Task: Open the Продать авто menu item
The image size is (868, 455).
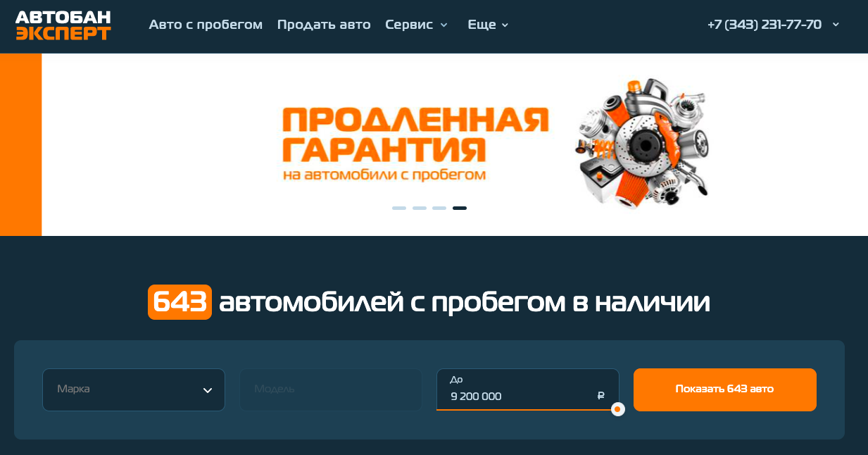Action: point(324,25)
